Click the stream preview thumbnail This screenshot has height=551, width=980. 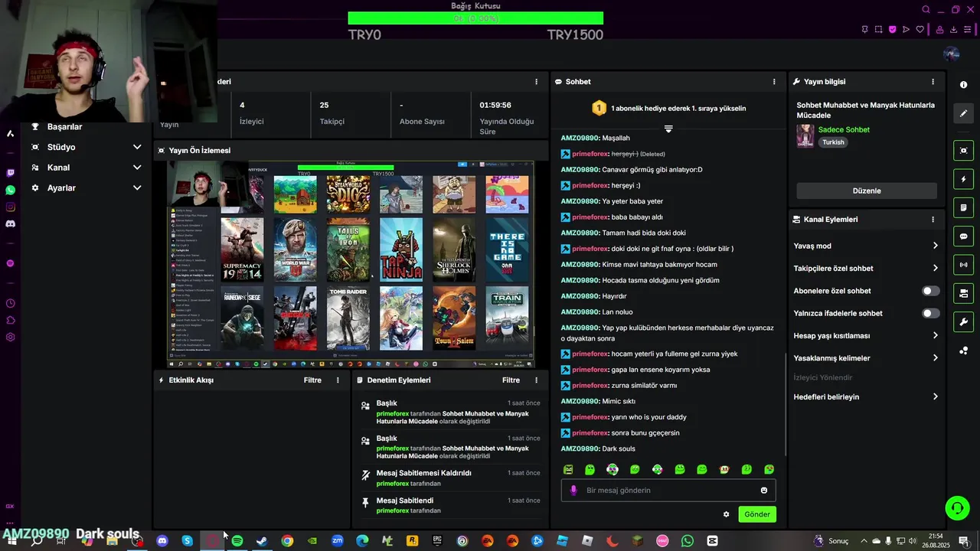point(351,264)
